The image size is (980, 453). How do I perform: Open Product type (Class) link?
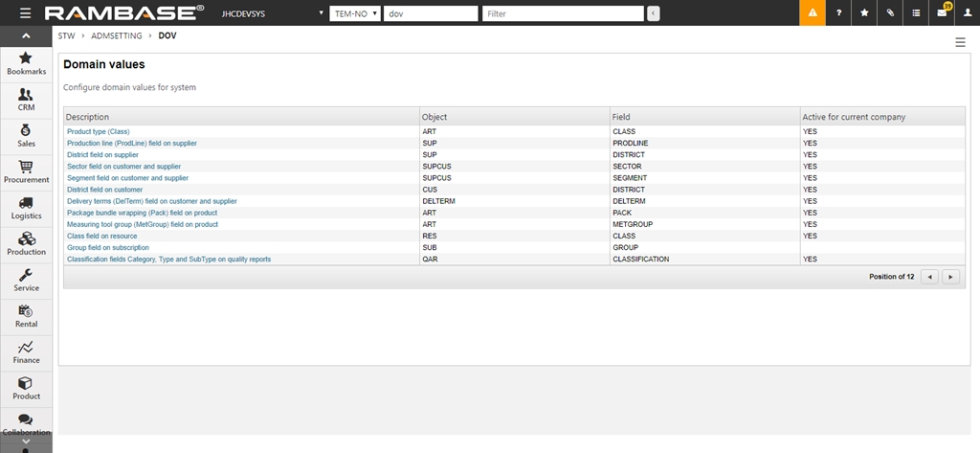(98, 131)
